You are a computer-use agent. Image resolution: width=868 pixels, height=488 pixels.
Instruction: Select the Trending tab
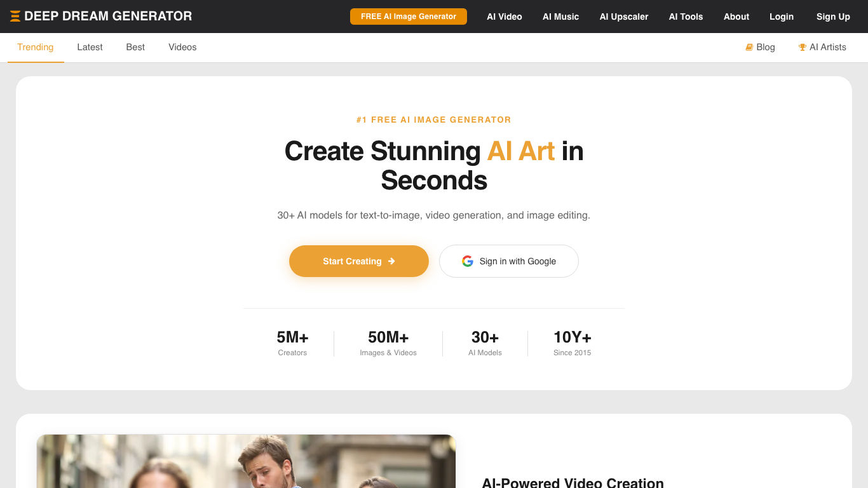coord(36,48)
